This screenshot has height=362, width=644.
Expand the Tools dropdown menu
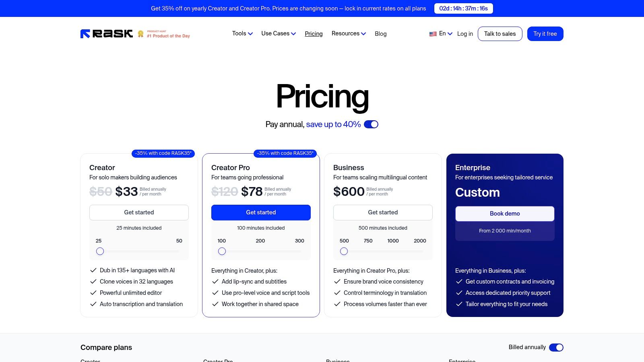pos(242,33)
